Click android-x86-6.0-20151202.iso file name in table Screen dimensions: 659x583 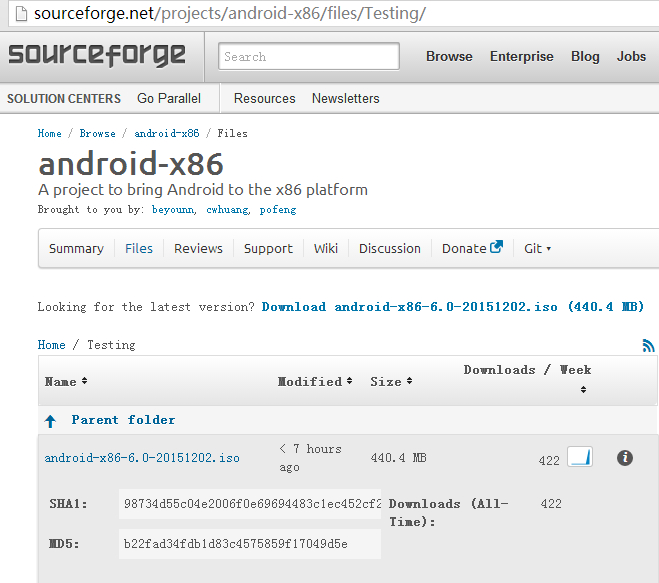click(142, 458)
